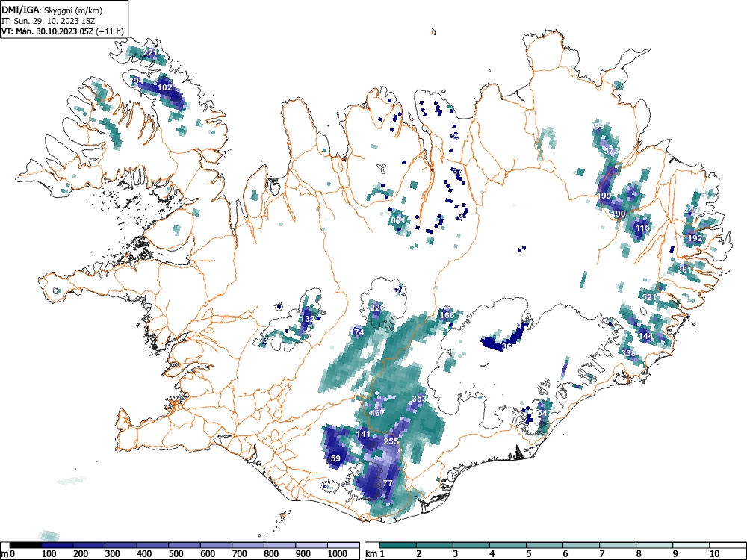Choose the '467' visibility label

[x=376, y=413]
